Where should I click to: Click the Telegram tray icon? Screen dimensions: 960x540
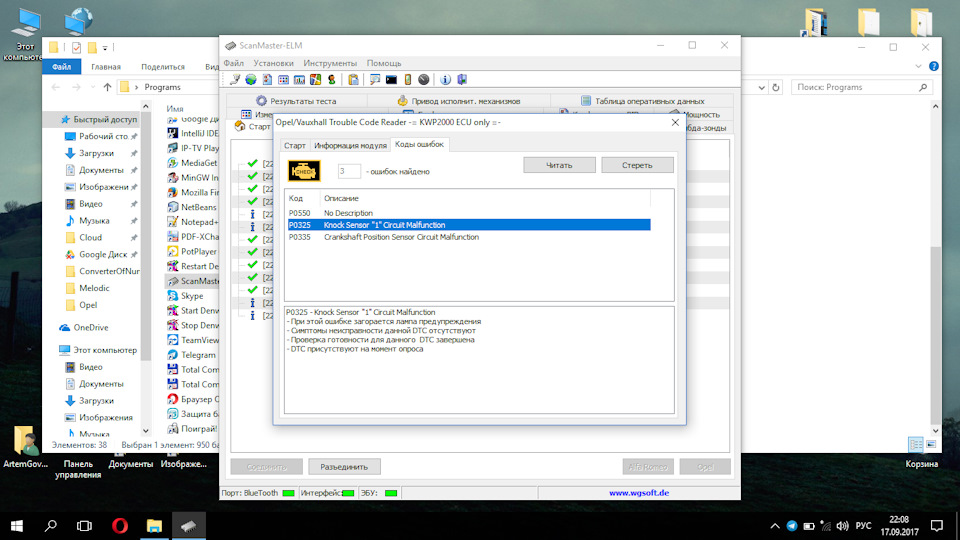tap(792, 525)
